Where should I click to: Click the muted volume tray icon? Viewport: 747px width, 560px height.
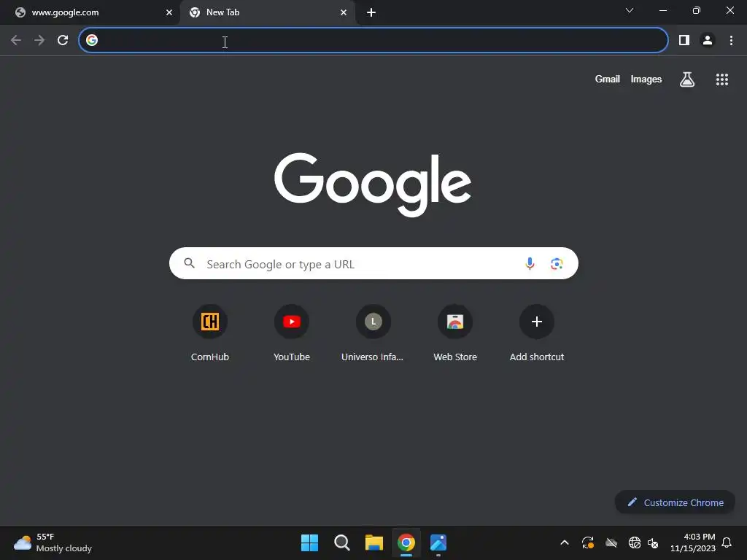tap(653, 542)
